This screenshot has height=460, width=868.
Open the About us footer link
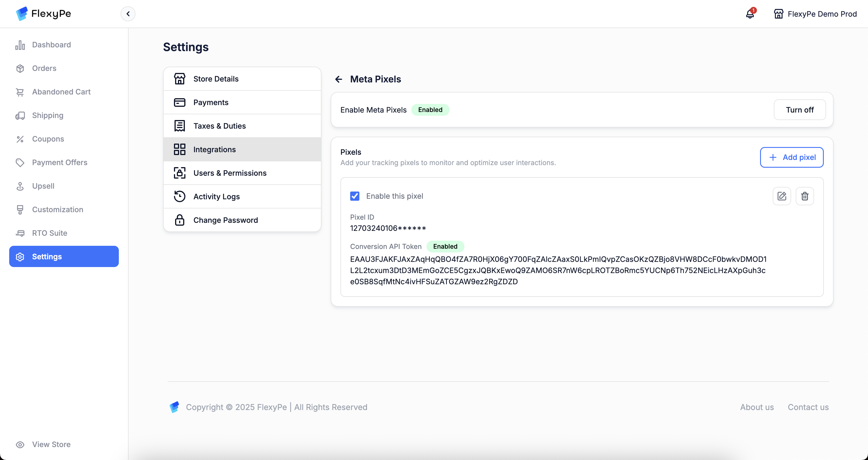pos(756,407)
